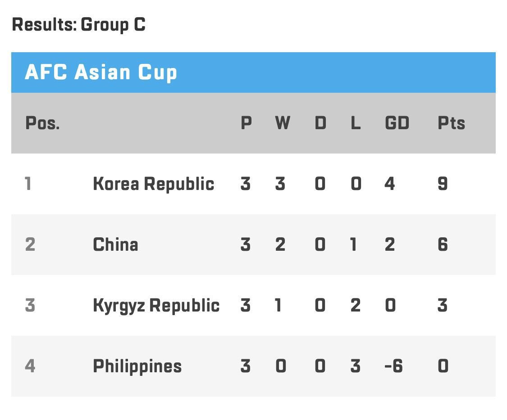Click position number 4 in the table
The height and width of the screenshot is (420, 507).
point(30,366)
